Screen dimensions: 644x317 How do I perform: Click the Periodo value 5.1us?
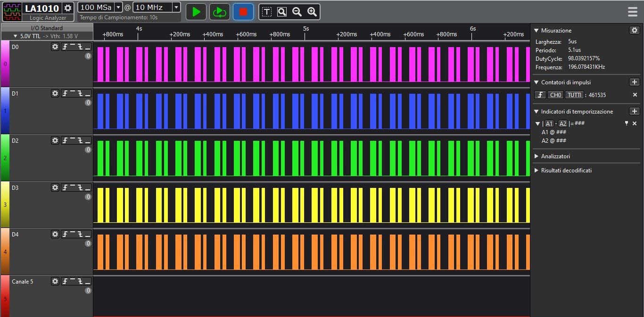pos(574,50)
